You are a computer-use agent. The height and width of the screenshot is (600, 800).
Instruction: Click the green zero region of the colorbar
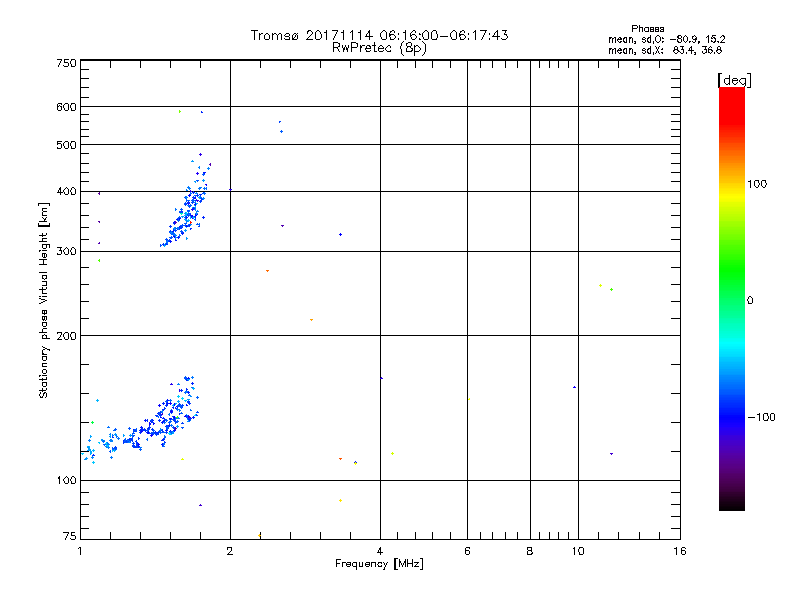(x=732, y=300)
